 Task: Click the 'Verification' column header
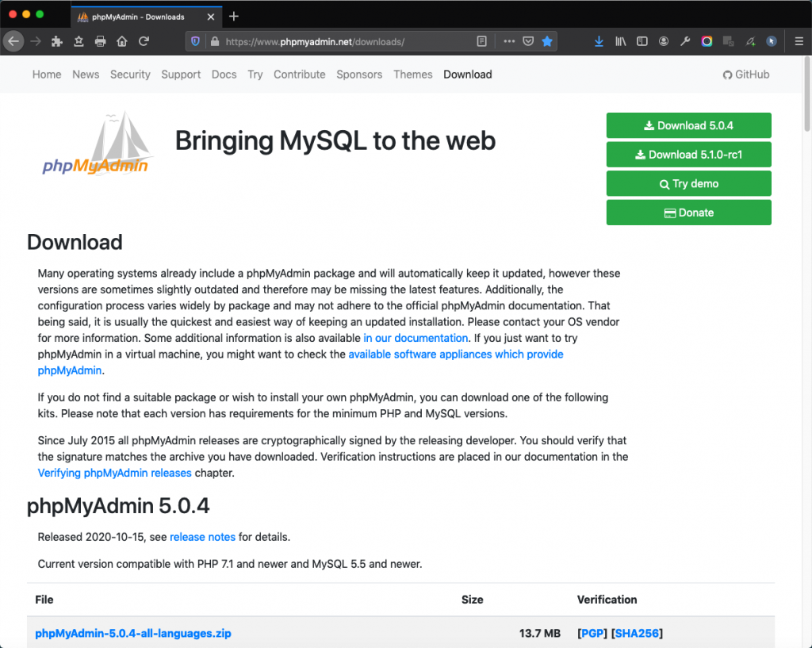point(607,600)
